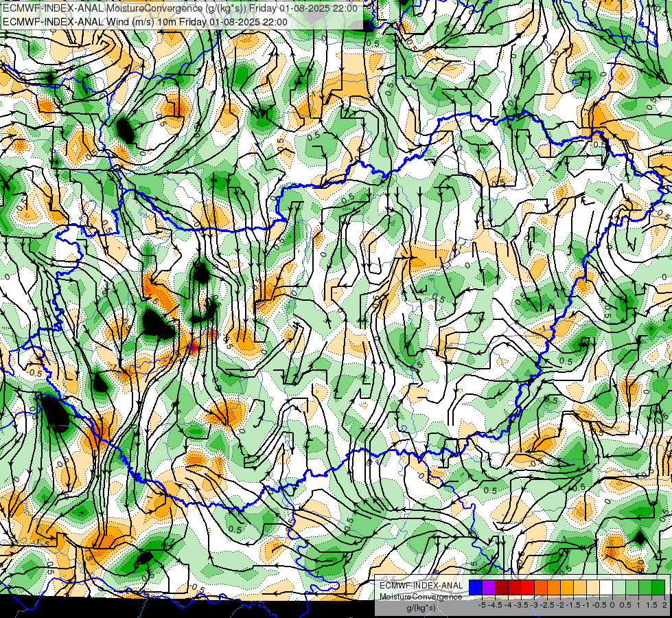Click legend label 'MoistureConvergence'
Viewport: 672px width, 618px height.
(x=421, y=597)
